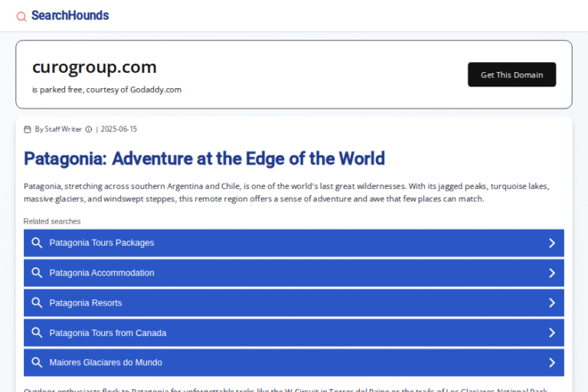Click the SearchHounds magnifier logo icon

(21, 16)
